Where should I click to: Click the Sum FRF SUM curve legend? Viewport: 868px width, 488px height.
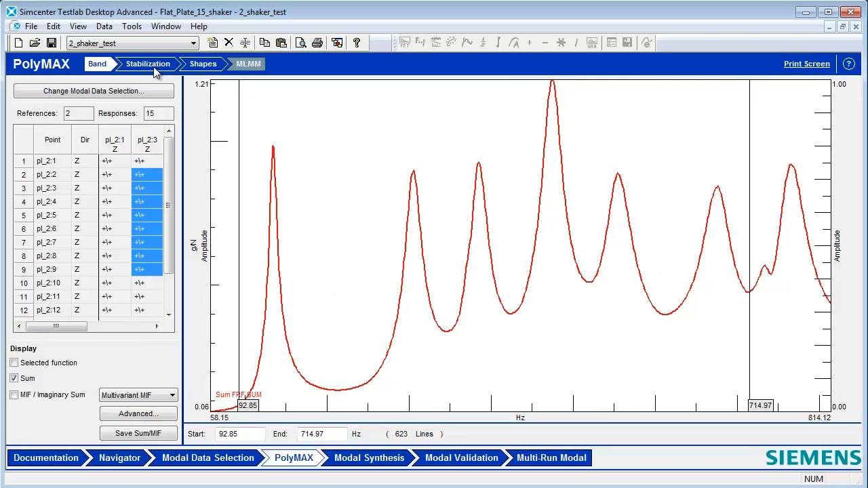click(238, 394)
